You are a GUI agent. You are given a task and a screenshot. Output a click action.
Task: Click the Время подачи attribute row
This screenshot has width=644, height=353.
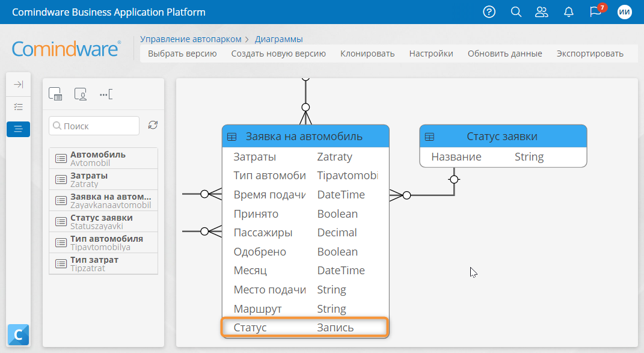(305, 194)
